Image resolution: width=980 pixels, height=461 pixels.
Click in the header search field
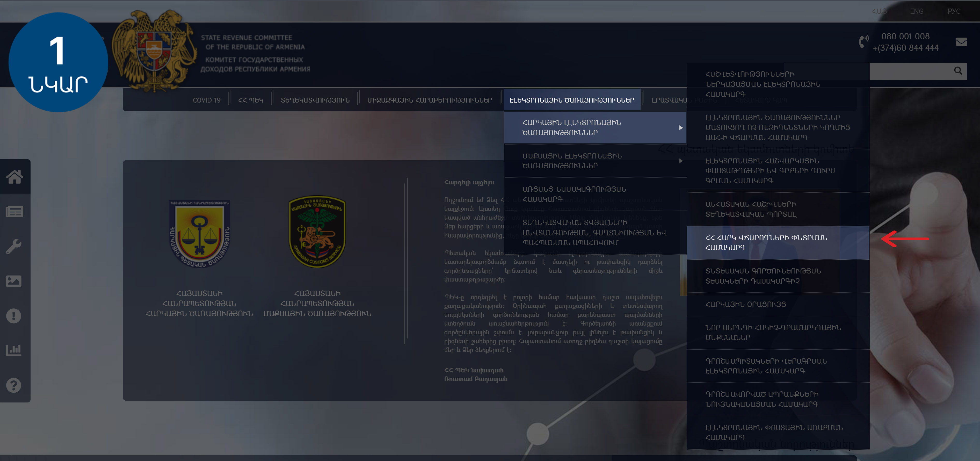point(909,71)
